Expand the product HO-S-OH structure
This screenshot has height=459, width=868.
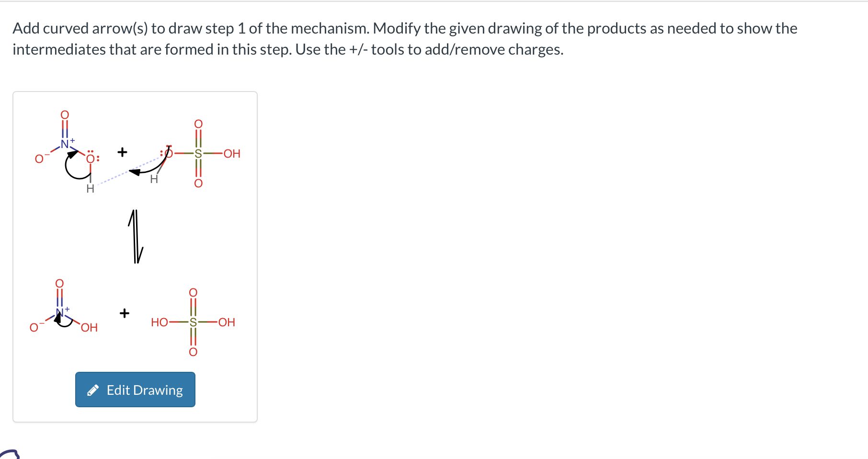tap(193, 322)
